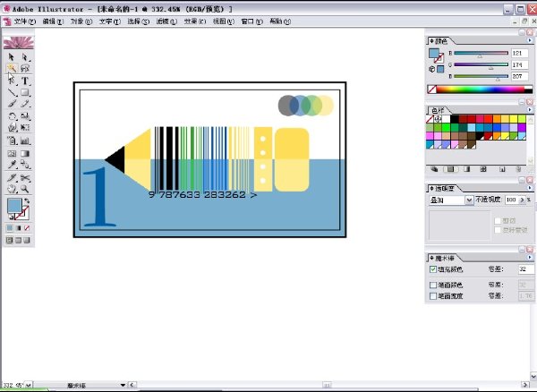Select the Column Graph tool
Image resolution: width=537 pixels, height=392 pixels.
(25, 141)
